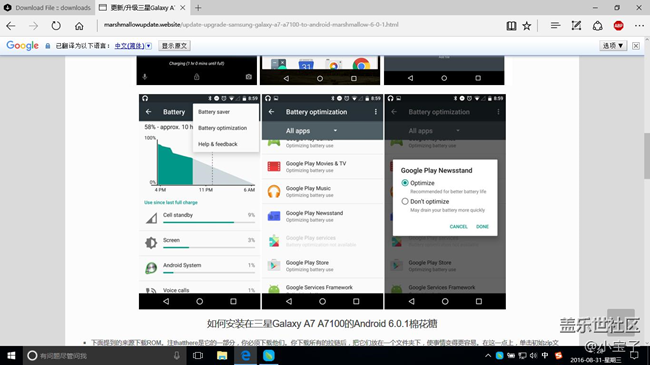Expand All apps filter dropdown
The height and width of the screenshot is (365, 650).
click(312, 131)
